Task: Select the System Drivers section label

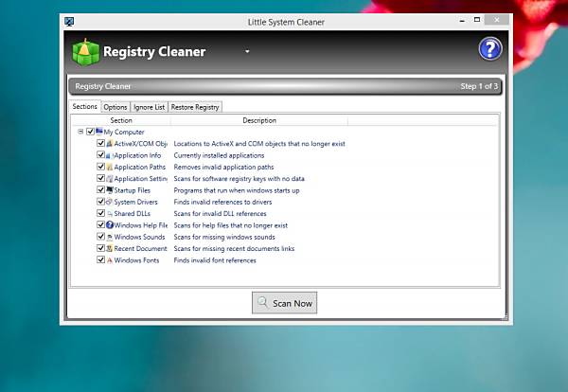Action: pyautogui.click(x=135, y=202)
